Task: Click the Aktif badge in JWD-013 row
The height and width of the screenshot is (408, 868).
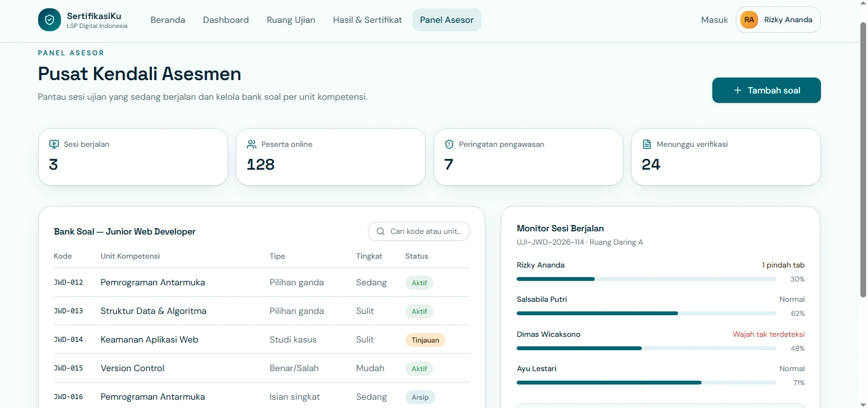Action: 419,311
